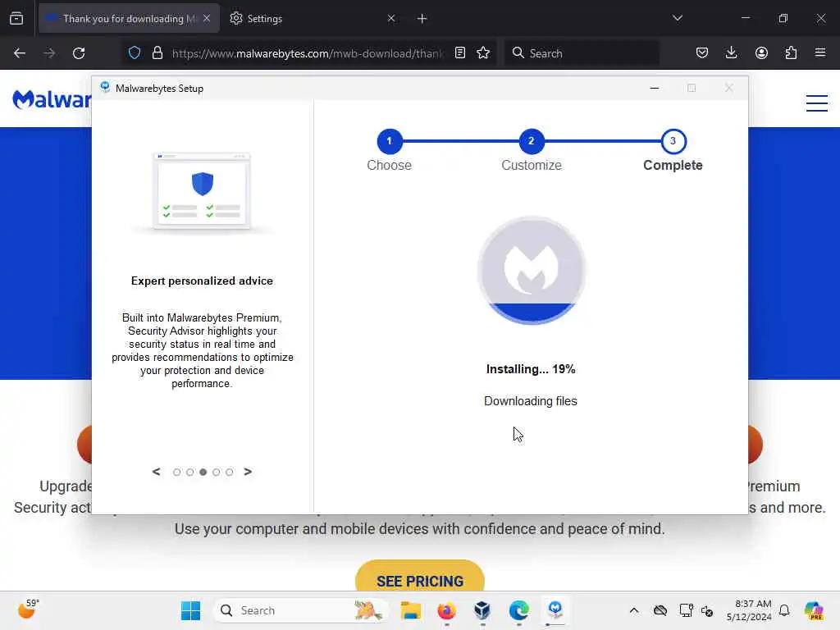840x630 pixels.
Task: Show previous slide with left arrow
Action: pyautogui.click(x=156, y=472)
